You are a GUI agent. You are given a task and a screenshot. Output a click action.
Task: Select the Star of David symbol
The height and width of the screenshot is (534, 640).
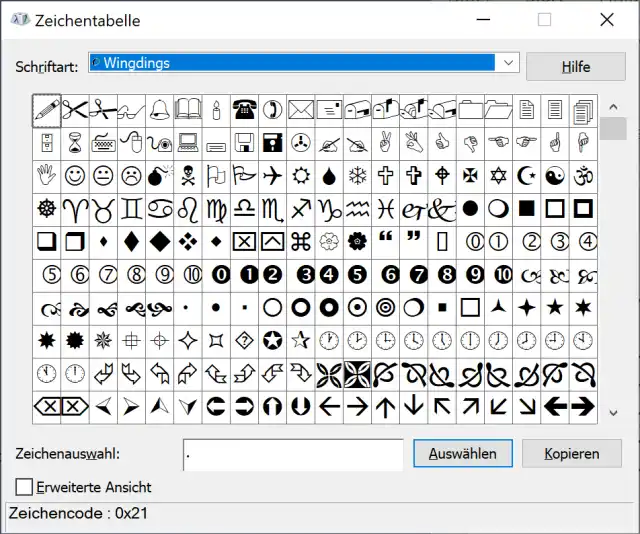point(499,176)
